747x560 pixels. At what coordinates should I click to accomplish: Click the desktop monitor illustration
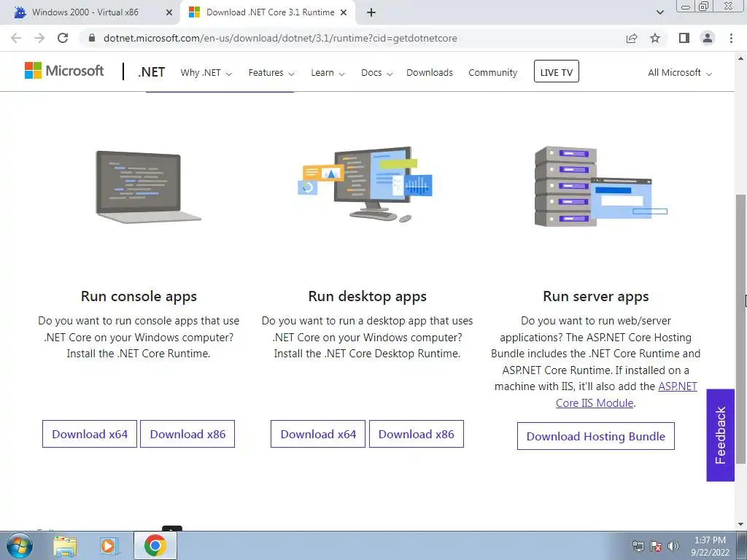tap(366, 184)
